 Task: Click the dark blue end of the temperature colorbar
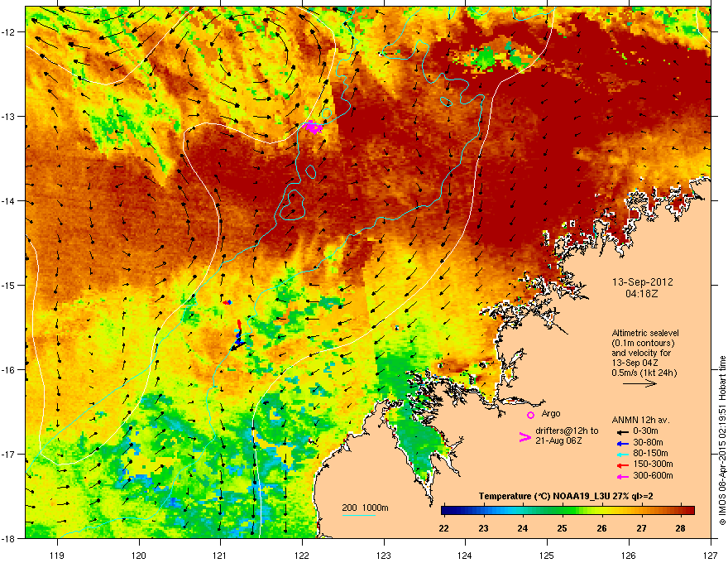click(x=448, y=511)
